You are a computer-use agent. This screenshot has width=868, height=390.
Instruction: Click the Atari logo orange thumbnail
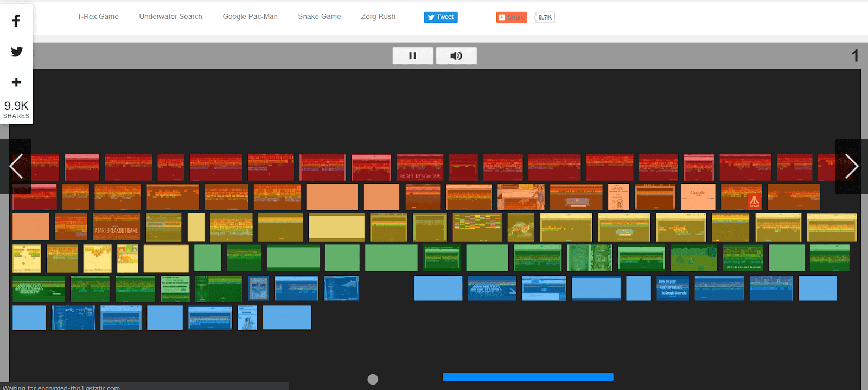[x=742, y=197]
